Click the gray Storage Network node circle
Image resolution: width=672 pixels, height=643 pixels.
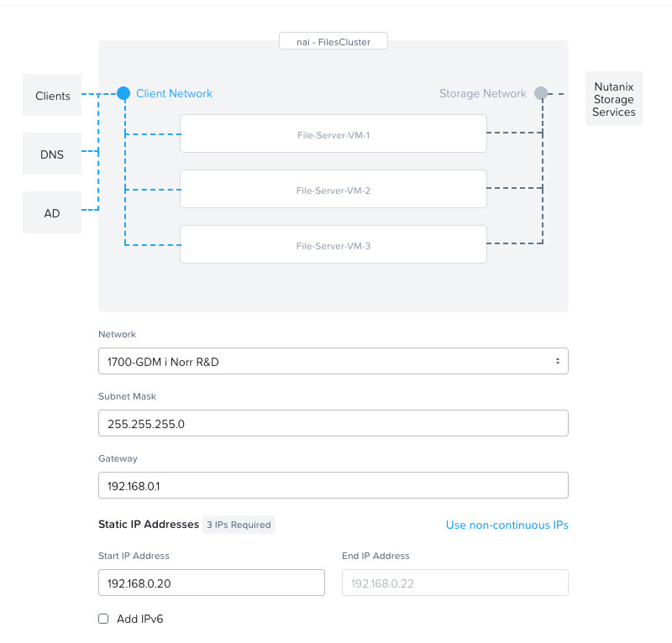coord(541,93)
